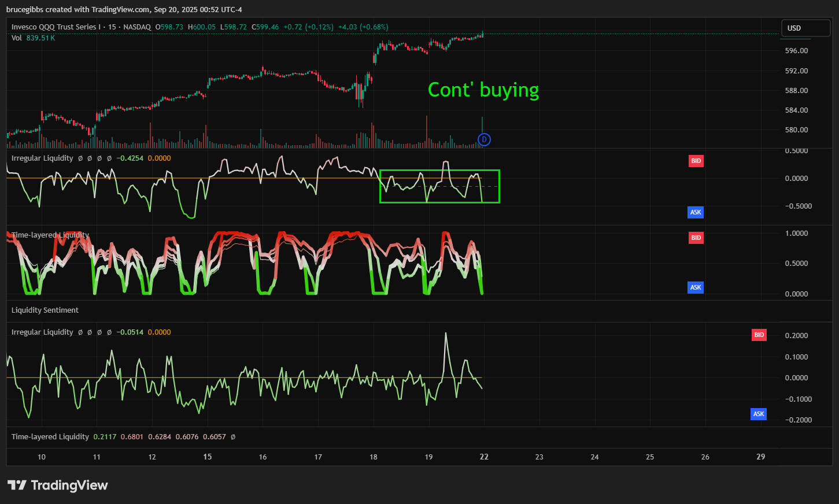Click the -0.1000 scale label
839x504 pixels.
click(798, 399)
